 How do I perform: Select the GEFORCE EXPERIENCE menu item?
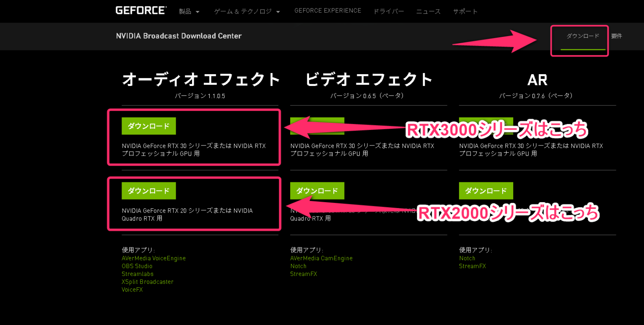(328, 10)
